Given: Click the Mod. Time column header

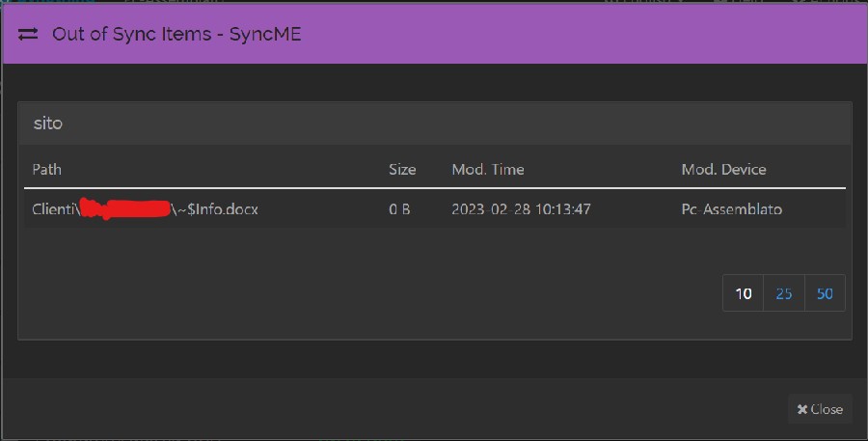Looking at the screenshot, I should [488, 169].
